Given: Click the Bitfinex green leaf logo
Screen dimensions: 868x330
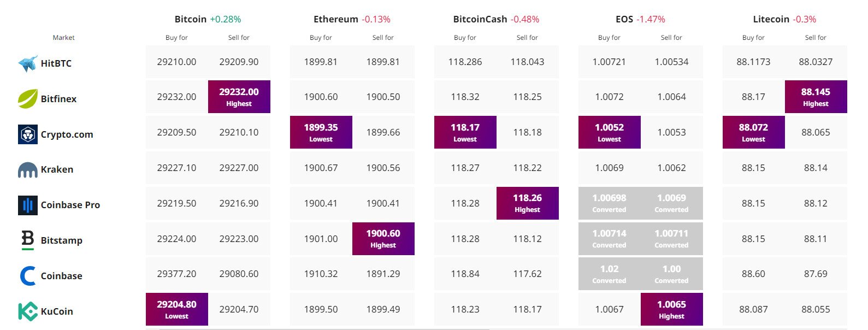Looking at the screenshot, I should click(28, 99).
